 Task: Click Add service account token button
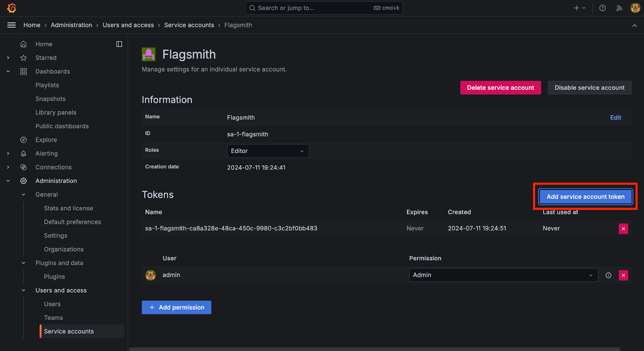pos(586,197)
